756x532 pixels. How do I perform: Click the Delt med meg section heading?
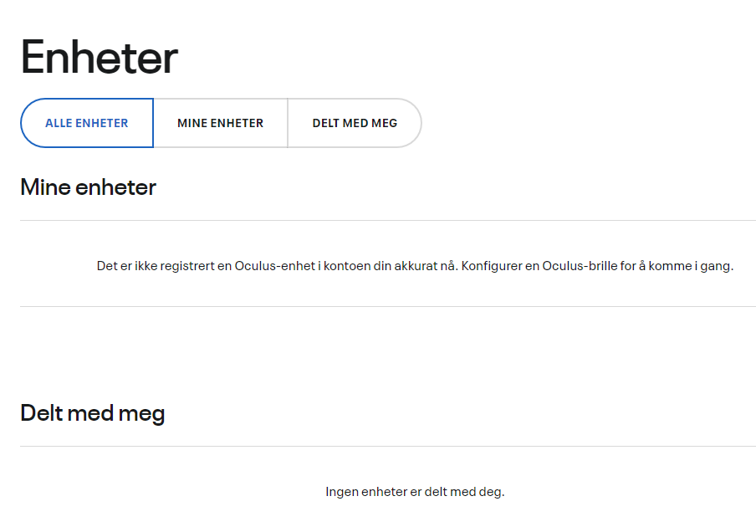(93, 413)
